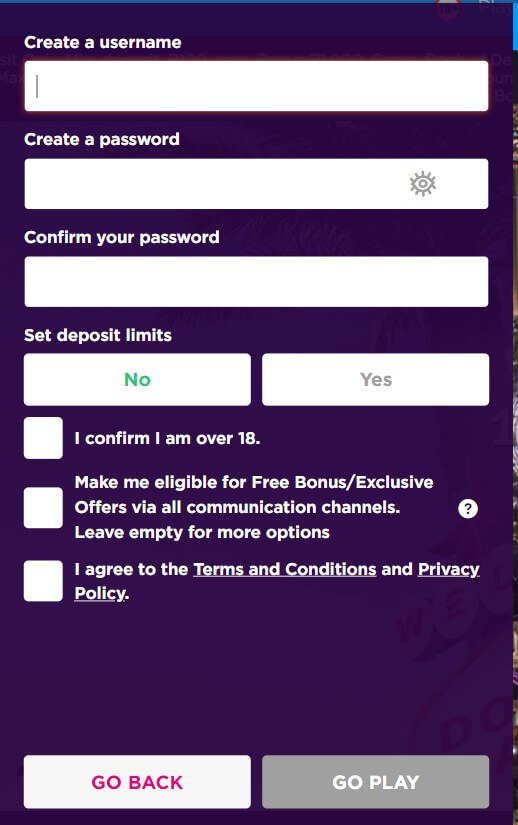Viewport: 518px width, 825px height.
Task: Click the 'Leave empty for more options' text
Action: pyautogui.click(x=202, y=532)
